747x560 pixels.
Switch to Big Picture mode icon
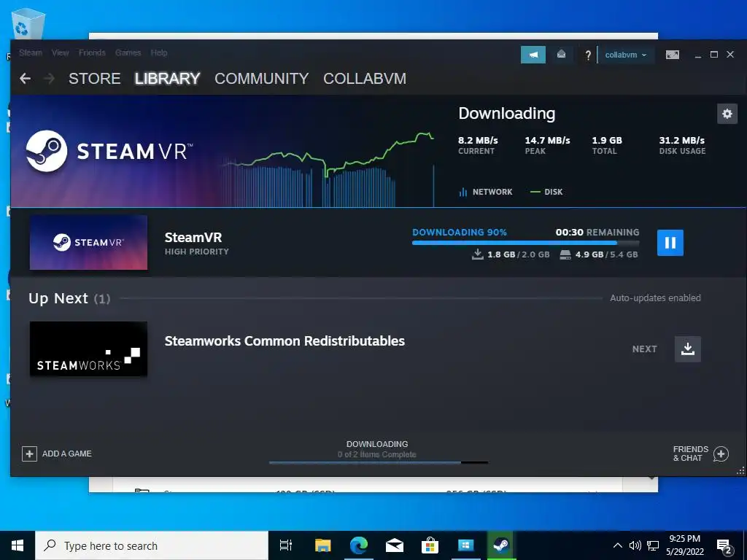pos(672,55)
